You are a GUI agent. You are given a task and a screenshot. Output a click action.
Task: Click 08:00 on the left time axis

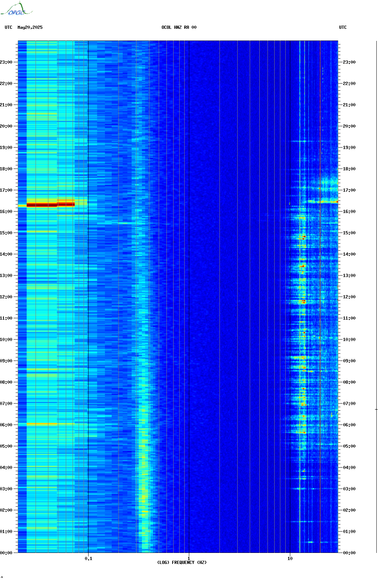6,382
